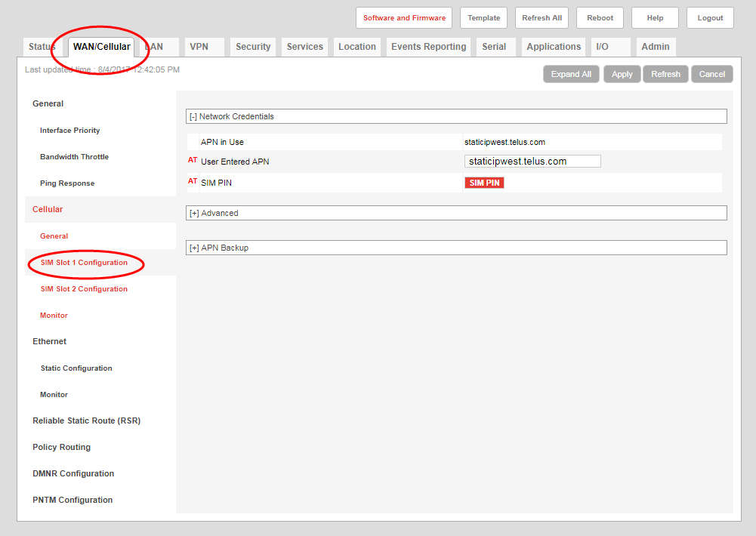Viewport: 756px width, 536px height.
Task: Click the Reboot button
Action: coord(600,18)
